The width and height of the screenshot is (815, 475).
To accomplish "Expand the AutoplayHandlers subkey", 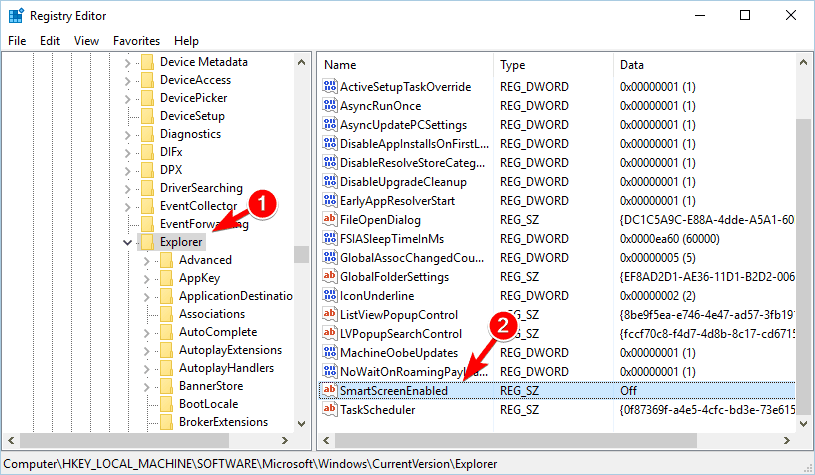I will tap(147, 369).
